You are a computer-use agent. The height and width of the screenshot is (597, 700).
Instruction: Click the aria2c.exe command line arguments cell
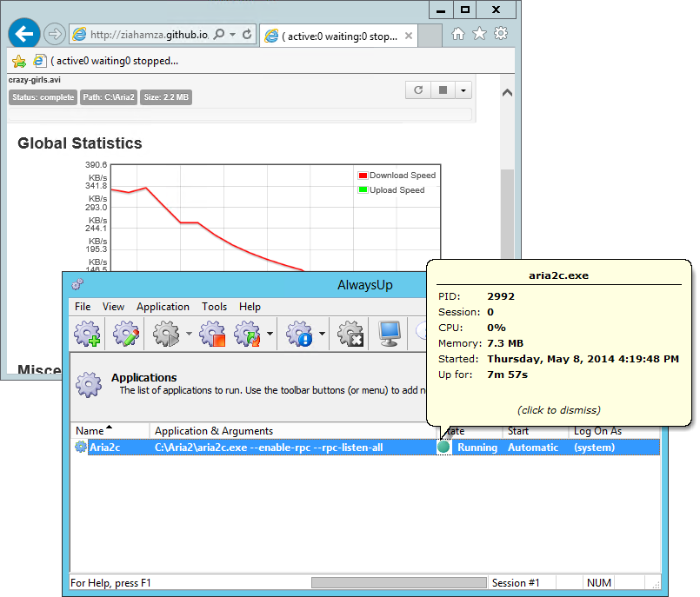pos(269,448)
